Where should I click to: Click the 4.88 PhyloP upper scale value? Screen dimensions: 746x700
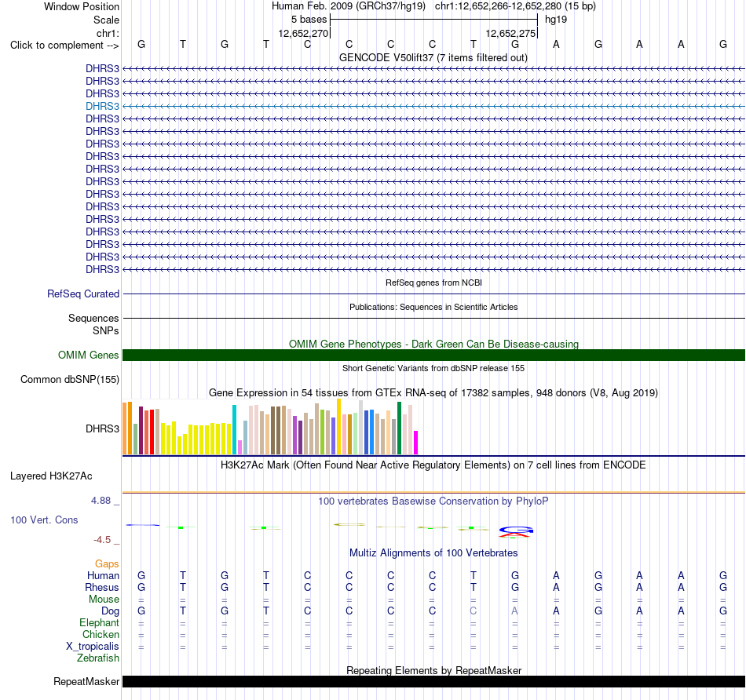[x=101, y=501]
